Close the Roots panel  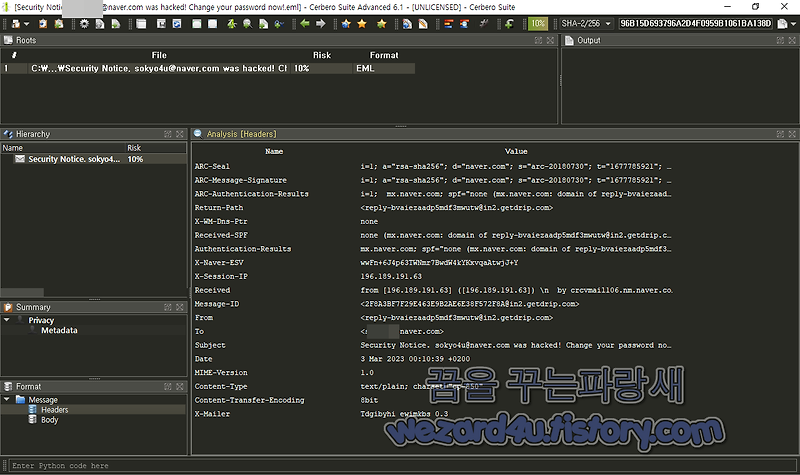click(550, 40)
